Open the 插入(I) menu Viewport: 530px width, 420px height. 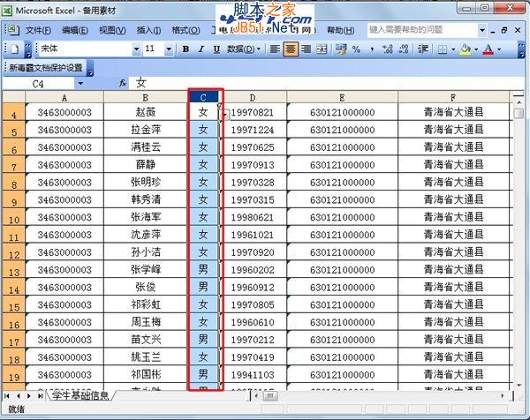148,30
